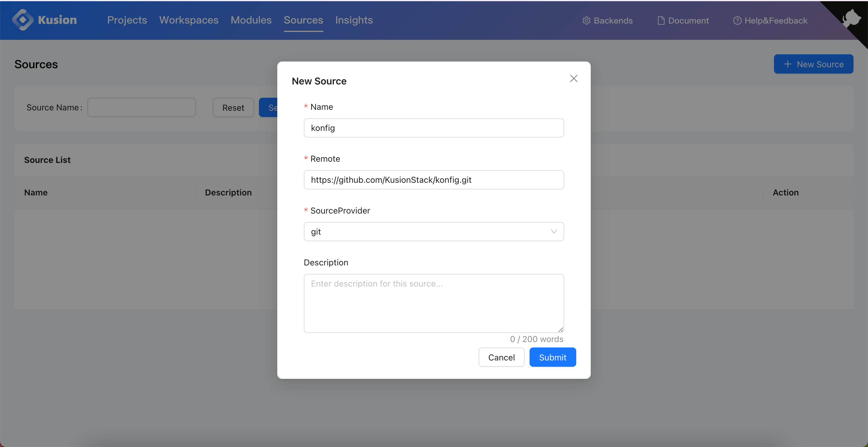This screenshot has height=447, width=868.
Task: Click the Remote URL input field
Action: coord(434,179)
